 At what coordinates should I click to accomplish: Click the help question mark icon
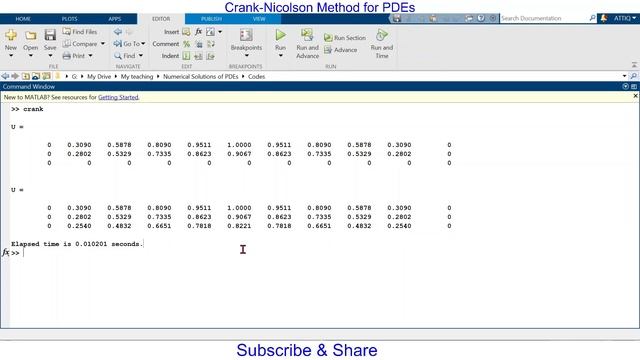coord(481,18)
